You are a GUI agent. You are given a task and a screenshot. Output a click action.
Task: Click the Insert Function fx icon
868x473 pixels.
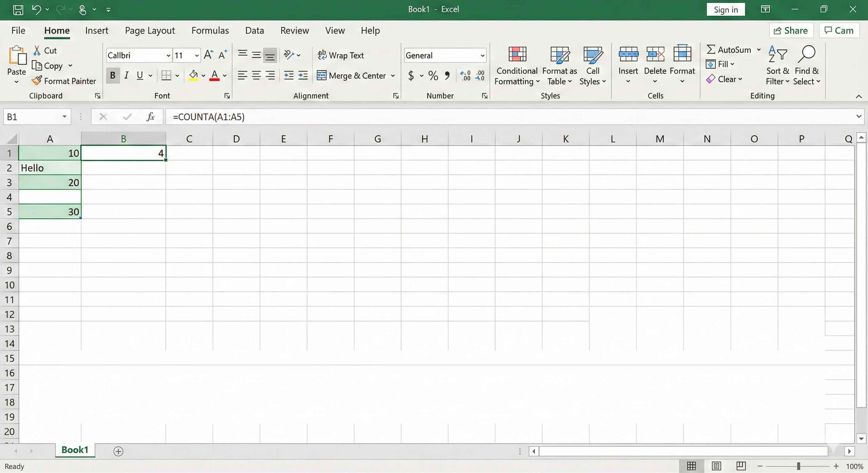click(x=150, y=117)
